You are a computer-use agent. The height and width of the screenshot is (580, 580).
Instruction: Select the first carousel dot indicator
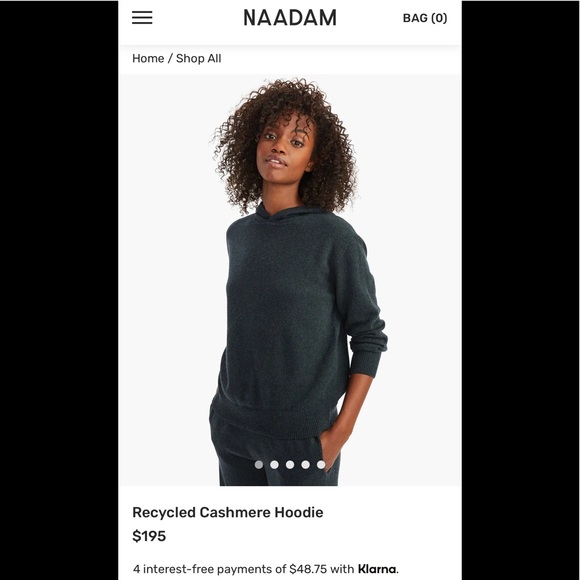259,465
